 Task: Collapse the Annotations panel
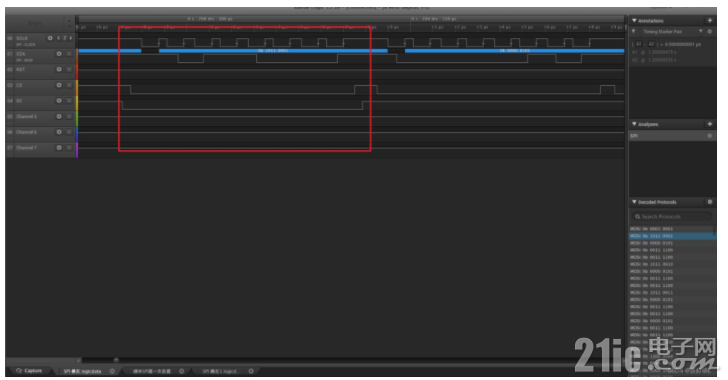point(634,20)
